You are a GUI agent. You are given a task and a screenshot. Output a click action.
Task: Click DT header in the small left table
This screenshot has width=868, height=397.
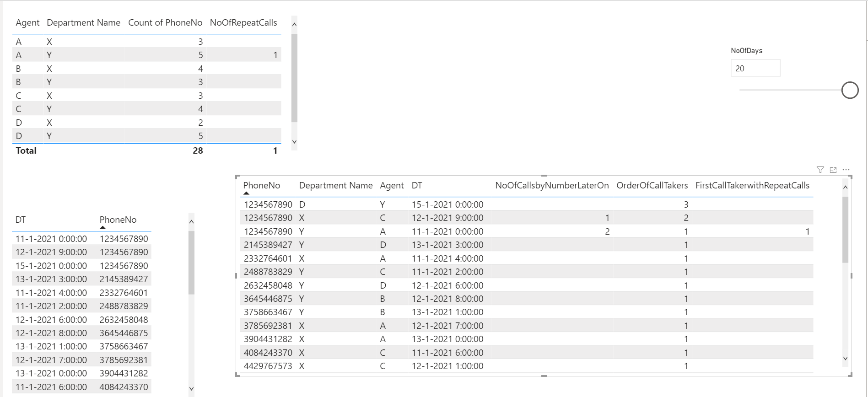[21, 220]
